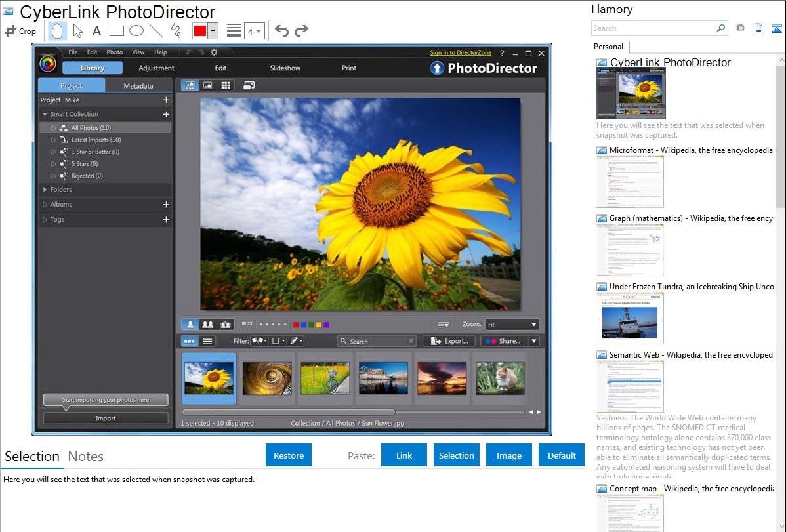Toggle show one photo compare mode
The image size is (786, 532).
pos(190,325)
